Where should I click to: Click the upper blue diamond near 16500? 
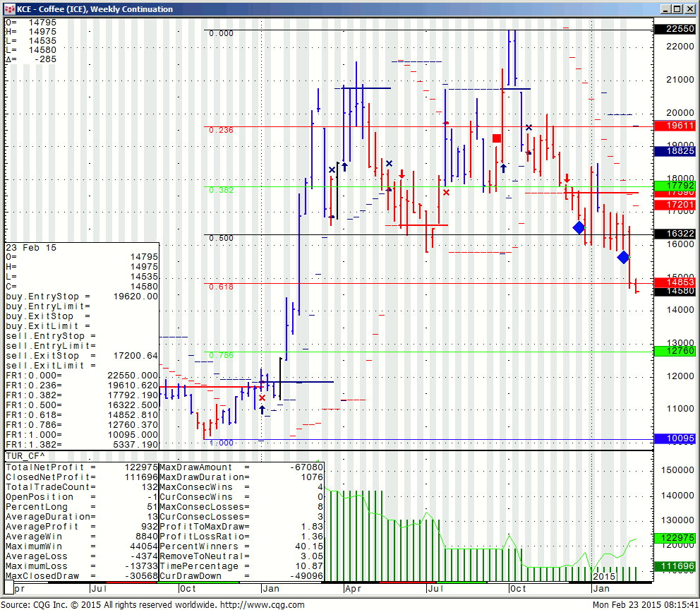(579, 227)
